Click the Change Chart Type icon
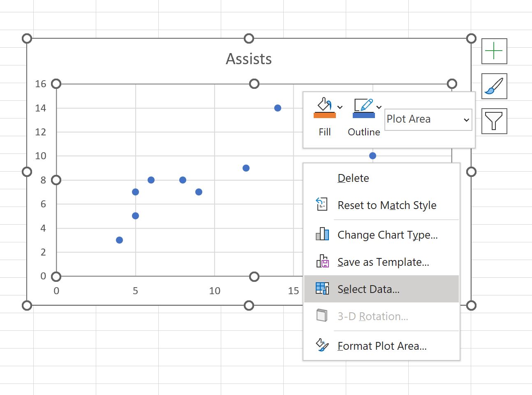Image resolution: width=532 pixels, height=395 pixels. tap(322, 235)
